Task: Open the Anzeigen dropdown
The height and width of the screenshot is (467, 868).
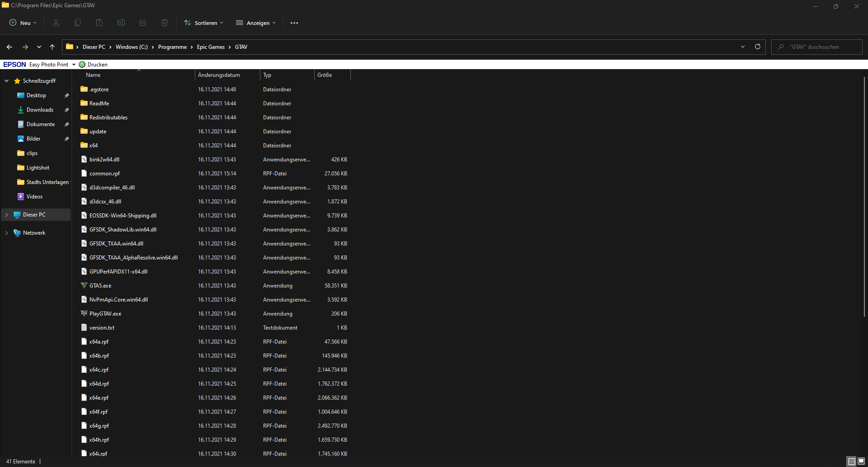Action: pos(255,23)
